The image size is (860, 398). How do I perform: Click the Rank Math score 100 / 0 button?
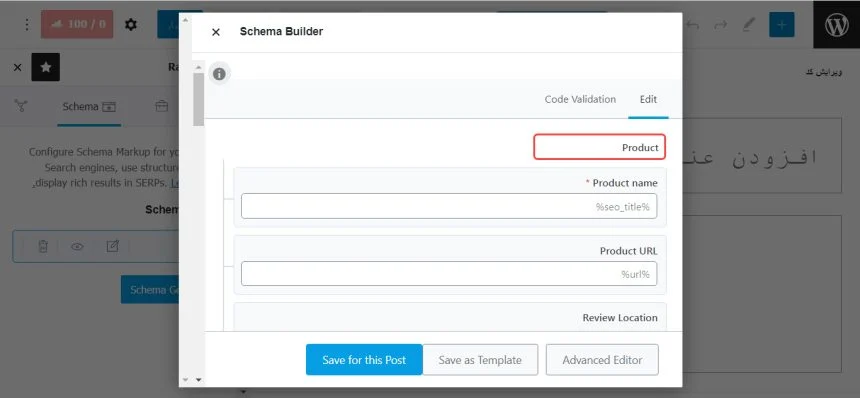[77, 25]
